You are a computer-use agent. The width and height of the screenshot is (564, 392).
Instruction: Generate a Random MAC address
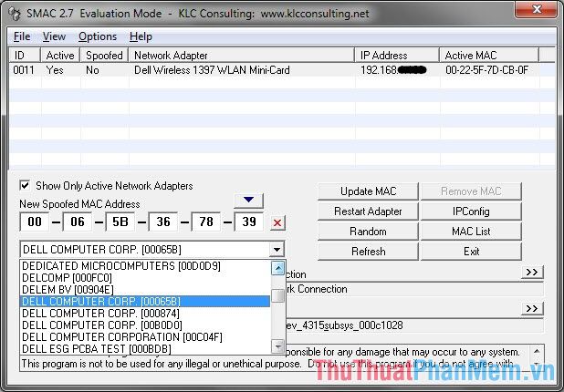(368, 232)
